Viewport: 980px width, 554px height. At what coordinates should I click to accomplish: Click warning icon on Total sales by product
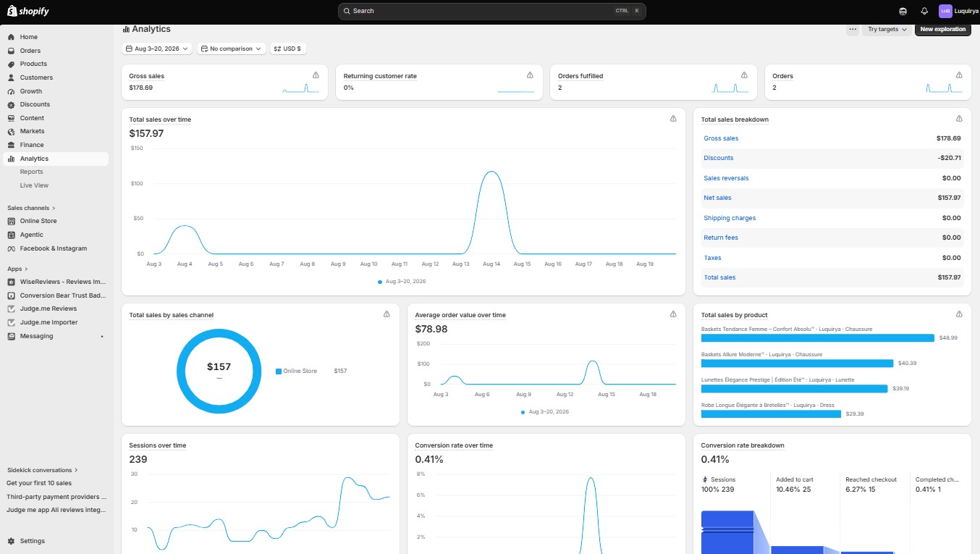959,314
